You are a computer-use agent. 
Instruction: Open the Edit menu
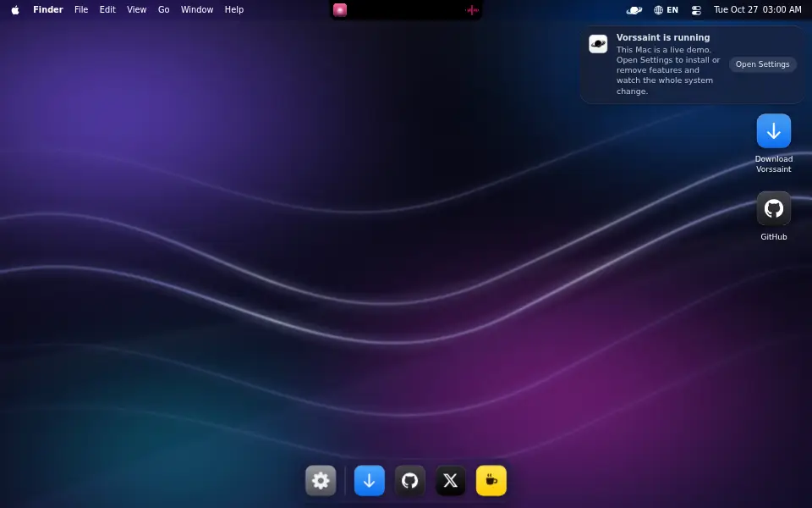point(107,10)
